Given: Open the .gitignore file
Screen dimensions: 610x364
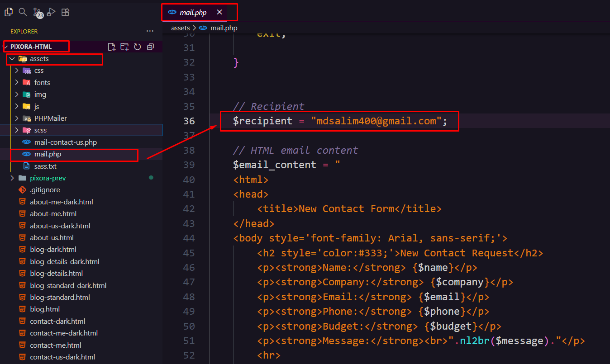Looking at the screenshot, I should (45, 190).
